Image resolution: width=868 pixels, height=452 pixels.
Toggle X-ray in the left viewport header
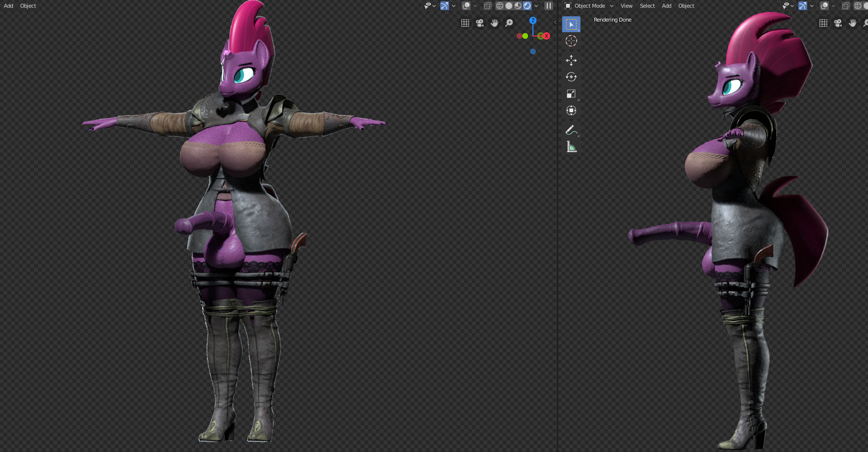[x=487, y=6]
